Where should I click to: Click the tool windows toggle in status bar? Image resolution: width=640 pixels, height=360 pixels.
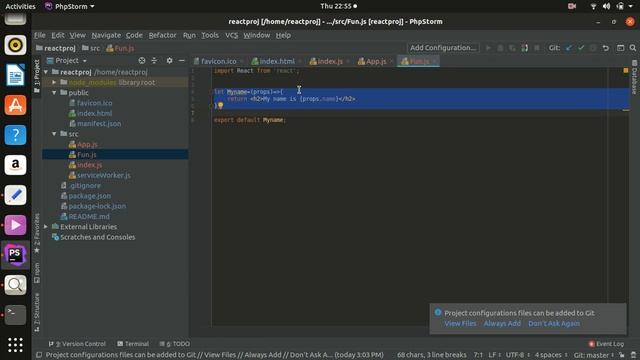pos(39,355)
